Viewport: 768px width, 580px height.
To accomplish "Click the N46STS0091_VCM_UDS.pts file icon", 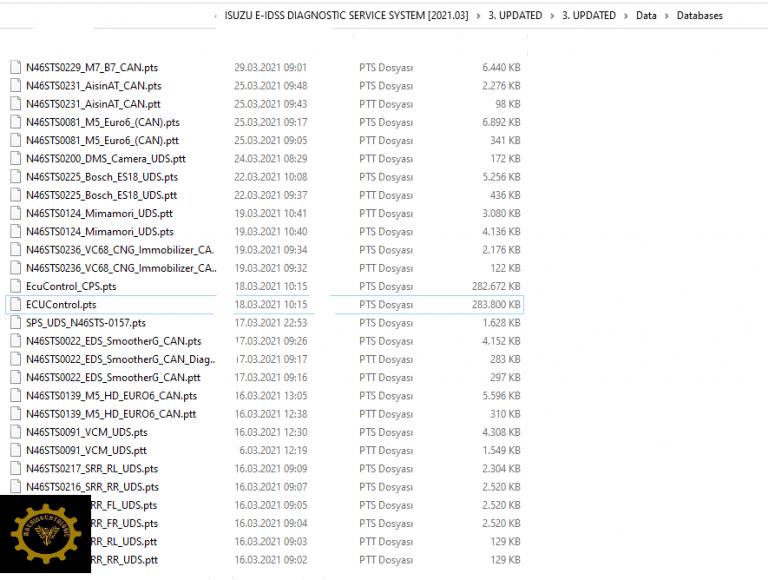I will tap(16, 432).
